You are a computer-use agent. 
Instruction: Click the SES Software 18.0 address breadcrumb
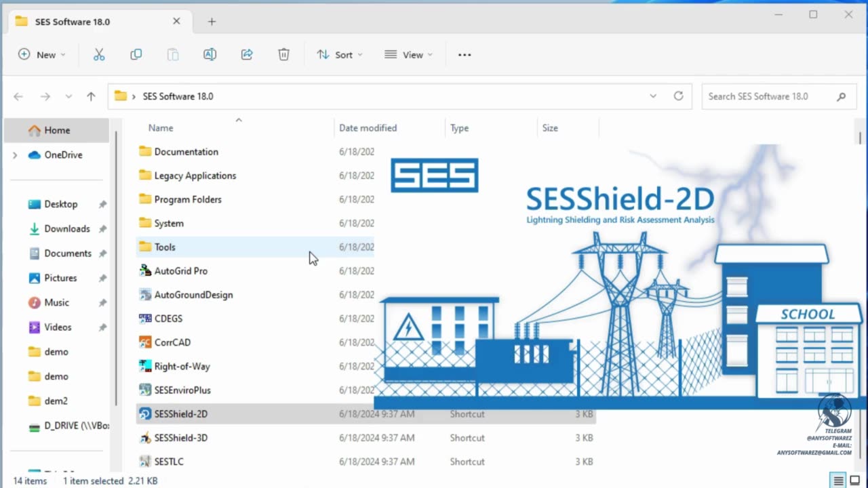[178, 96]
